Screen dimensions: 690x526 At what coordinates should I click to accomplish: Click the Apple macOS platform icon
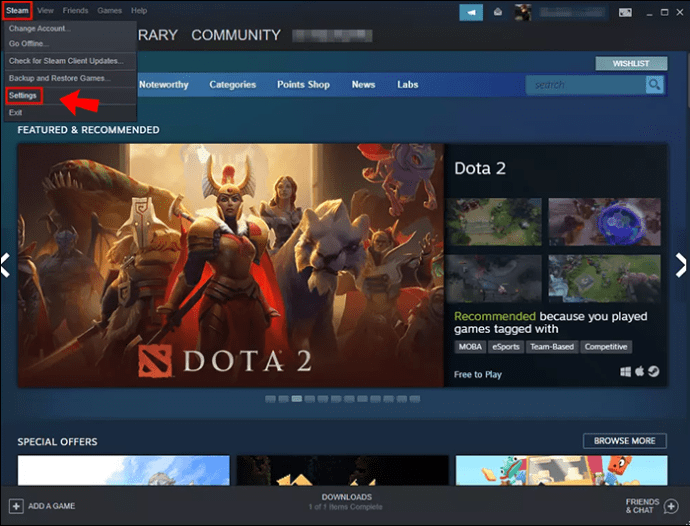[x=639, y=372]
